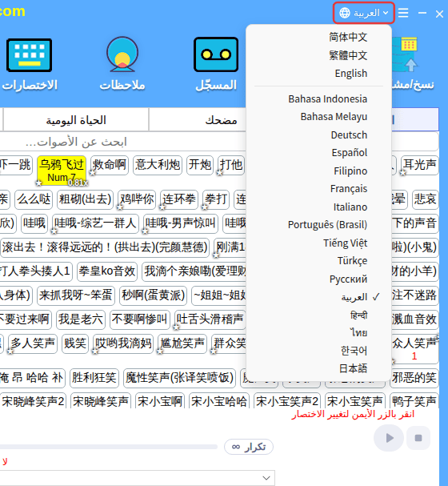The image size is (448, 486).
Task: Play the highlighted 乌鸦飞过 Num 7 sound
Action: tap(62, 171)
